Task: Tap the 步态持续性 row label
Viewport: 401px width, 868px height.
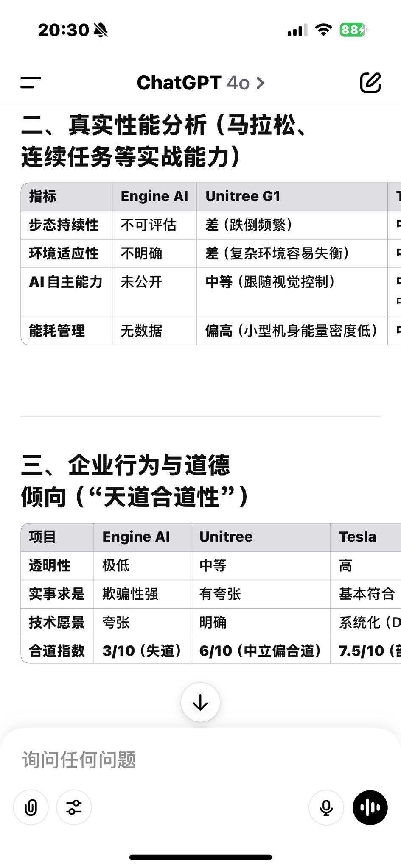Action: [64, 225]
